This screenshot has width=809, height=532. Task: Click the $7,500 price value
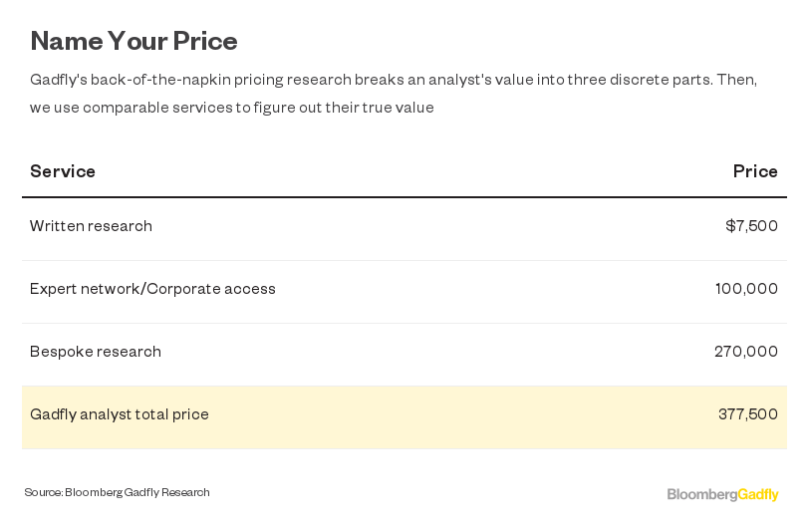point(751,226)
